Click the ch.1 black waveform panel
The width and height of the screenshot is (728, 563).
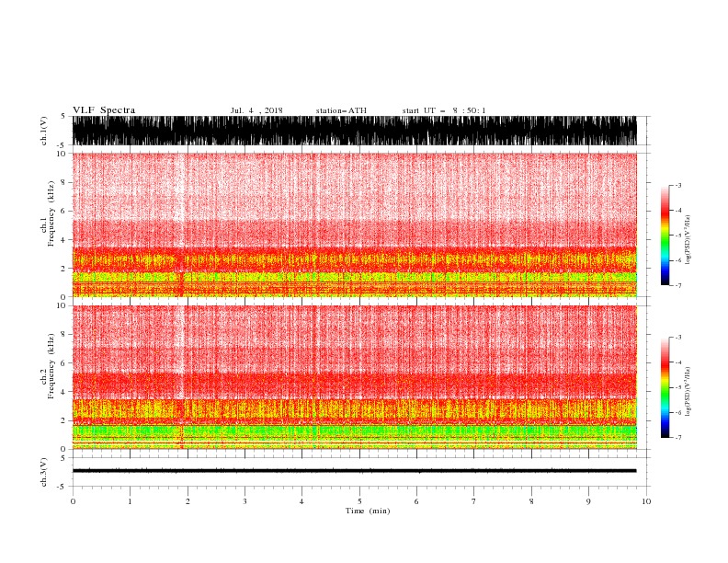click(x=354, y=131)
